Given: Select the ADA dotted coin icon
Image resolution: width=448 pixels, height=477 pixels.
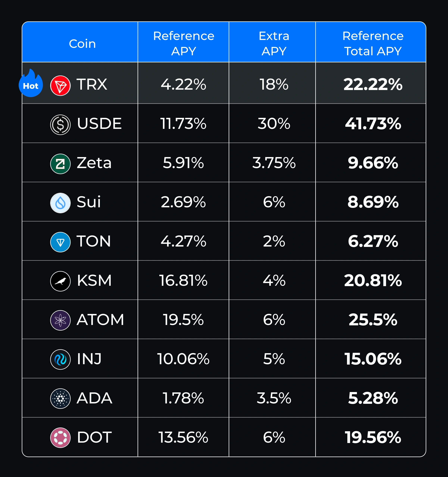Looking at the screenshot, I should [60, 399].
